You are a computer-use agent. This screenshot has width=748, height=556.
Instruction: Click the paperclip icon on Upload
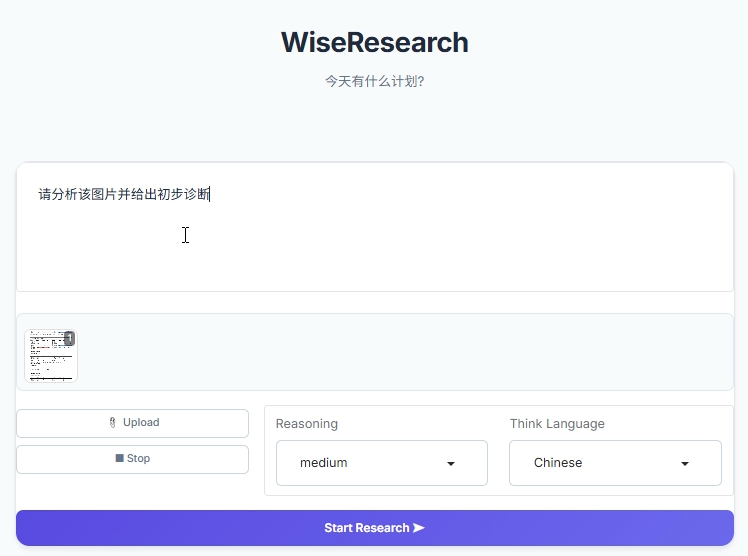click(112, 423)
